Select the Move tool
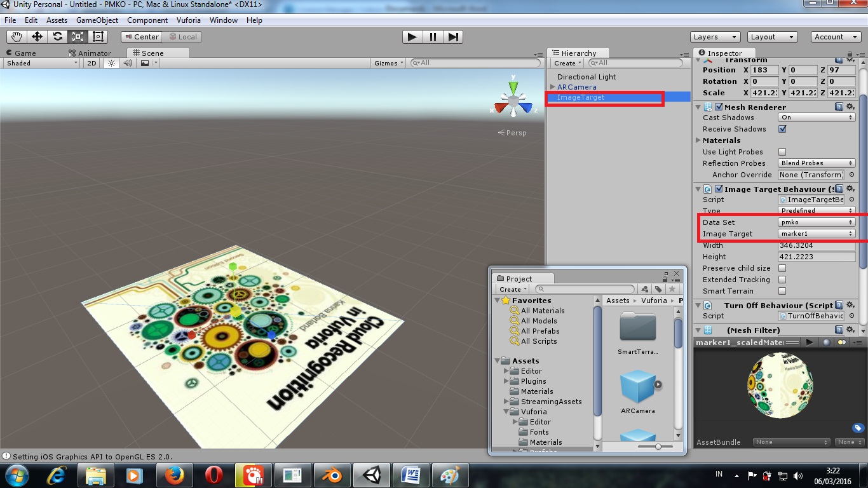Screen dimensions: 868x488 (37, 37)
